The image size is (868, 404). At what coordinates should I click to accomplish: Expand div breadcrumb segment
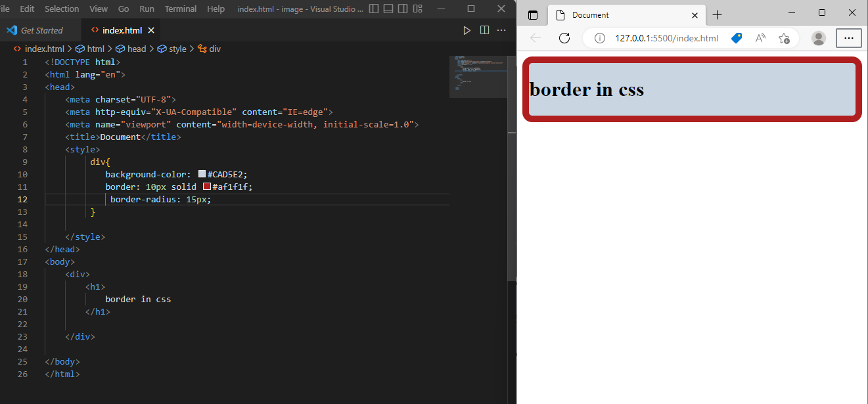pos(210,49)
